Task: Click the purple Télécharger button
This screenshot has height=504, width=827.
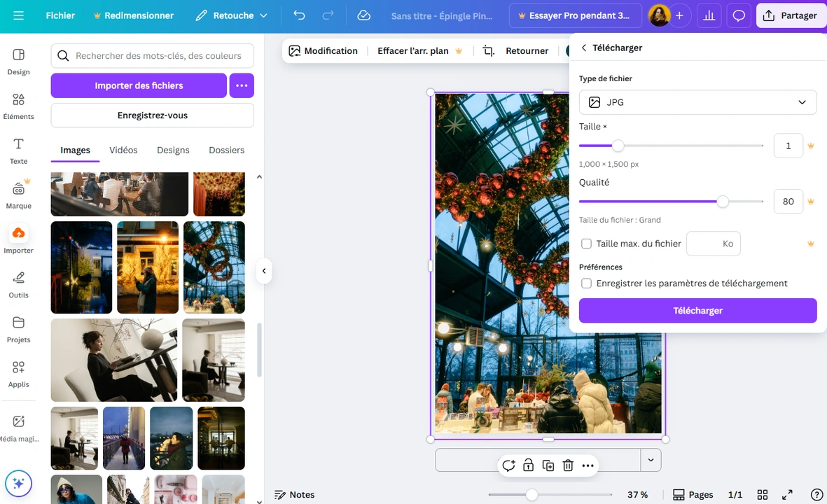Action: (697, 310)
